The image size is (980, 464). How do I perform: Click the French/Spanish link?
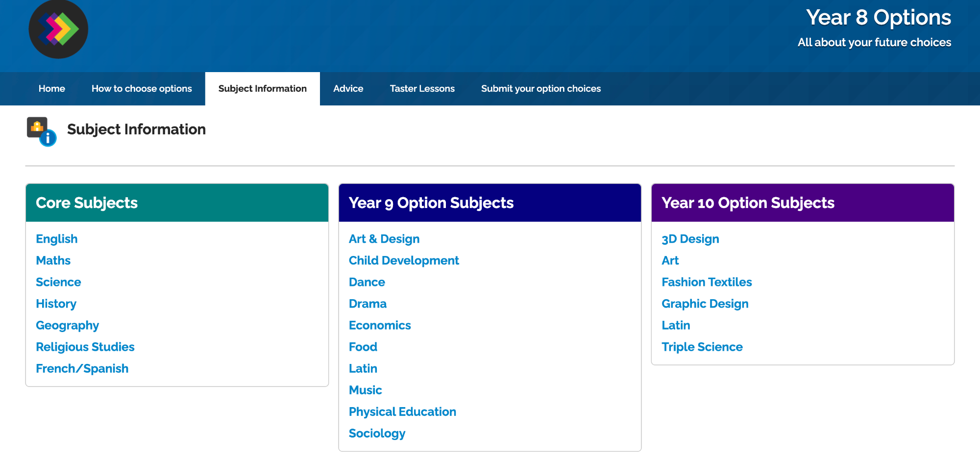(82, 368)
